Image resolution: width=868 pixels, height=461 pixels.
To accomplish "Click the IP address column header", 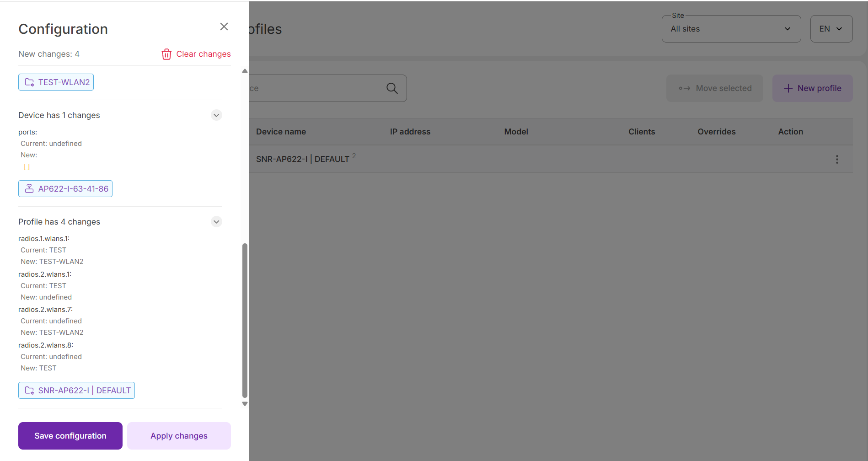I will tap(410, 132).
